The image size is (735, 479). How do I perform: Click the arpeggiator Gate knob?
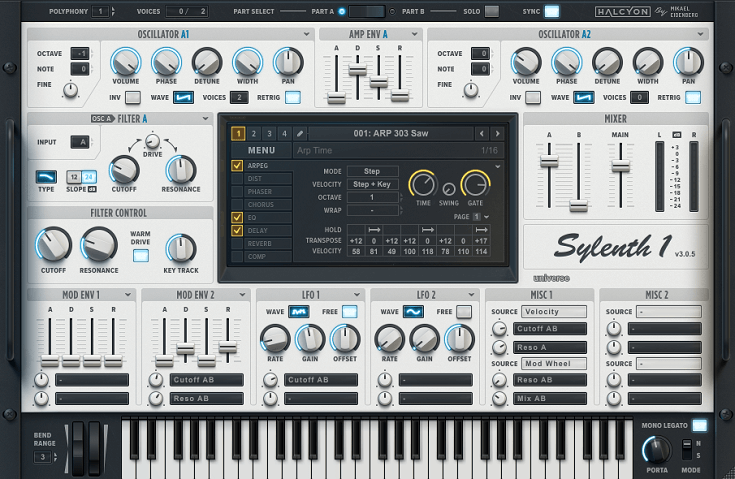click(475, 184)
